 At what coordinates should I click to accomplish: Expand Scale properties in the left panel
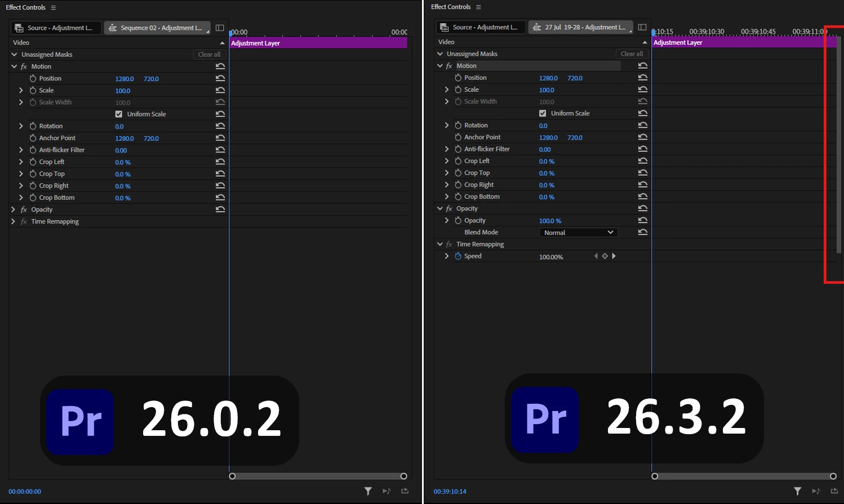click(x=21, y=90)
